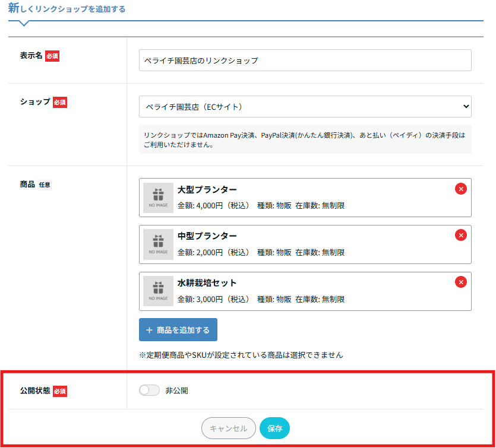This screenshot has width=496, height=448.
Task: Remove 中型プランター from the product list
Action: click(x=460, y=235)
